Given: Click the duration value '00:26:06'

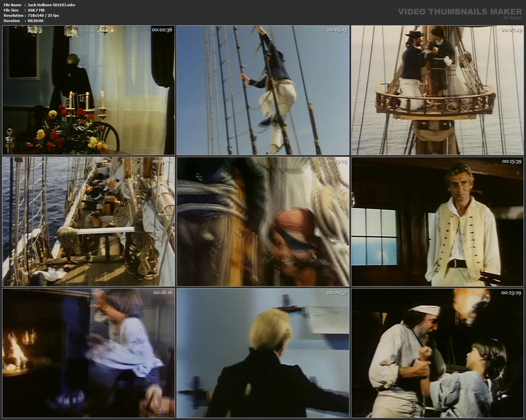Looking at the screenshot, I should (x=36, y=21).
